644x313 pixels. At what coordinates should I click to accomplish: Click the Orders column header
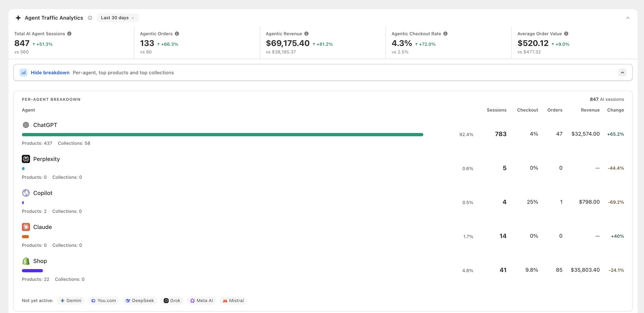pos(555,110)
